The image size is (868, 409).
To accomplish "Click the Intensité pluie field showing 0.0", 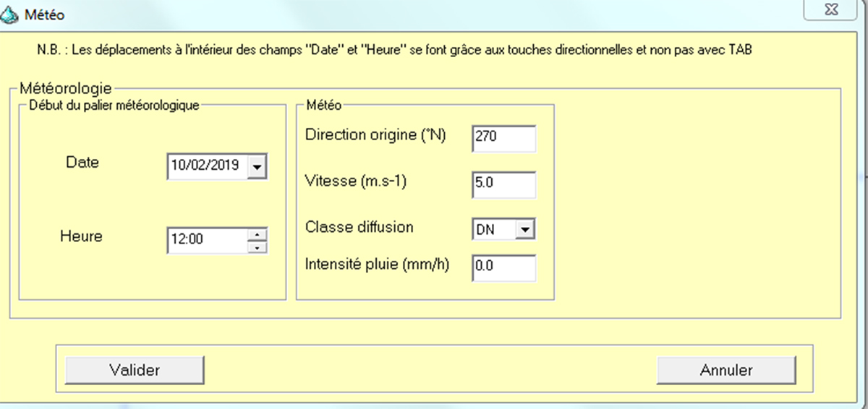I will click(503, 268).
